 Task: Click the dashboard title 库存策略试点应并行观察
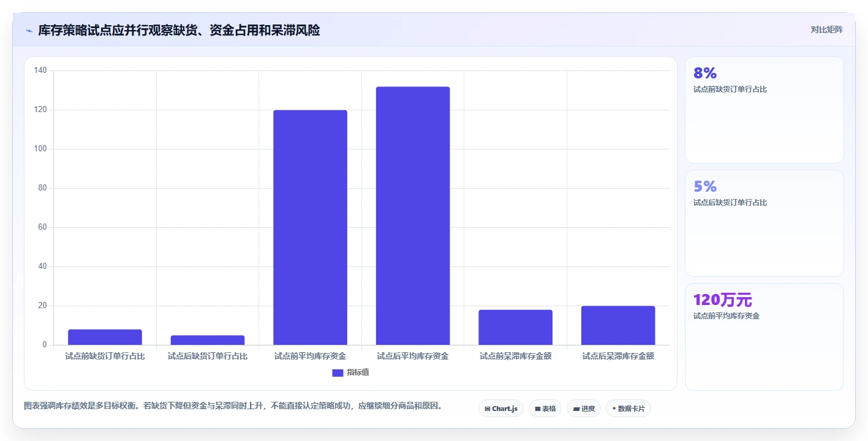point(179,30)
